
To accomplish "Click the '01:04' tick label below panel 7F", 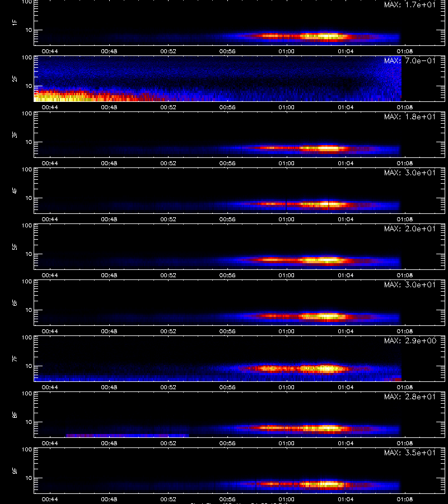I will click(346, 388).
